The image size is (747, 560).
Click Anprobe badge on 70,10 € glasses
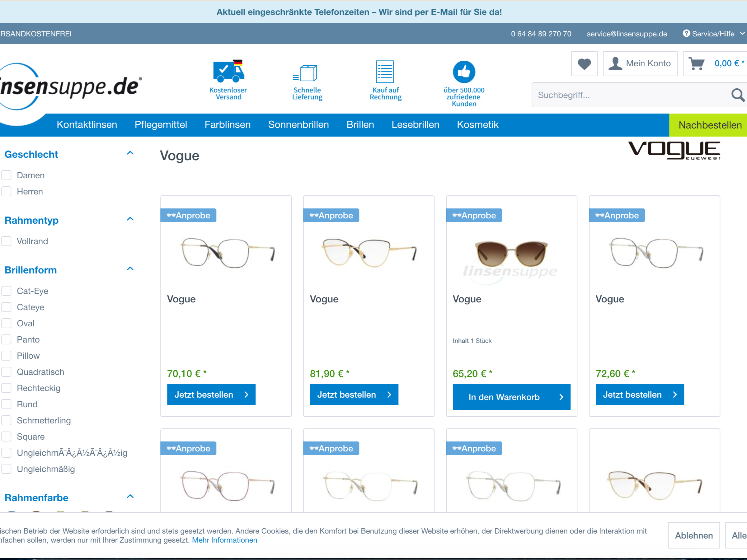click(188, 215)
